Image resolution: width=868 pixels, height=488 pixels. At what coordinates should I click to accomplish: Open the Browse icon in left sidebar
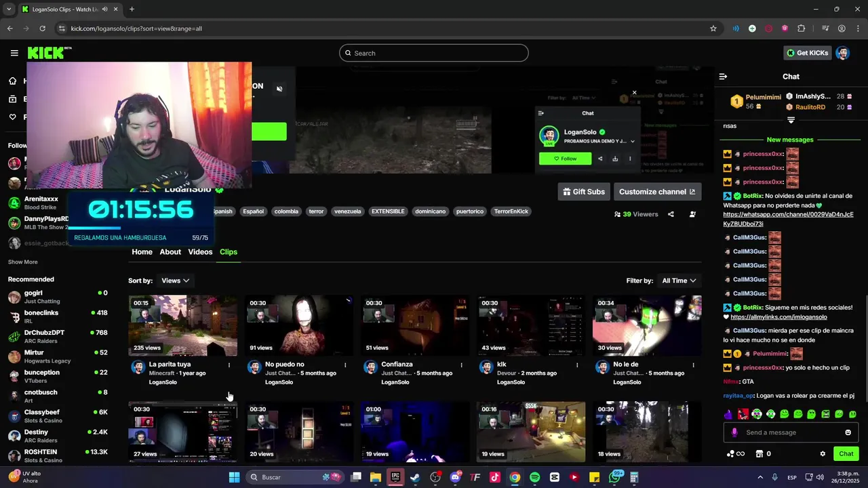[x=12, y=99]
